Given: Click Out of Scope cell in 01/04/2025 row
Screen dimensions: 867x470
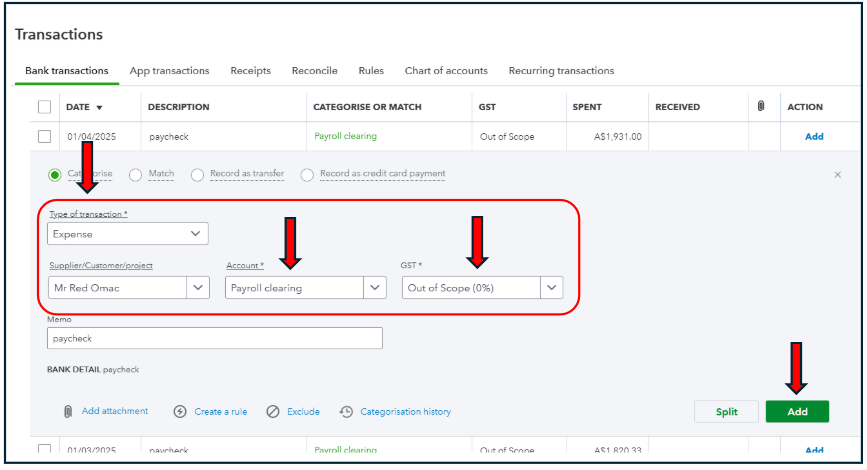Looking at the screenshot, I should pos(507,137).
